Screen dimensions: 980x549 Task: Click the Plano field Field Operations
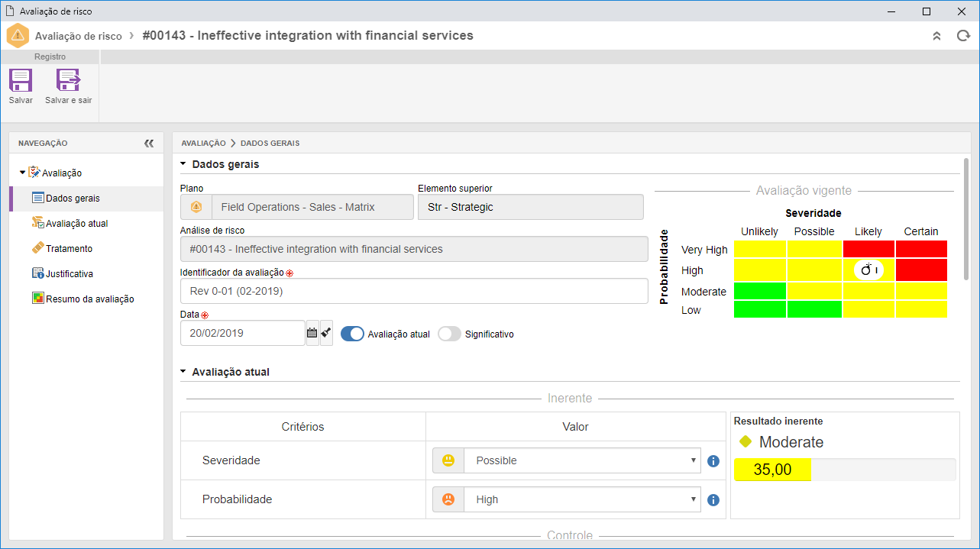tap(312, 207)
